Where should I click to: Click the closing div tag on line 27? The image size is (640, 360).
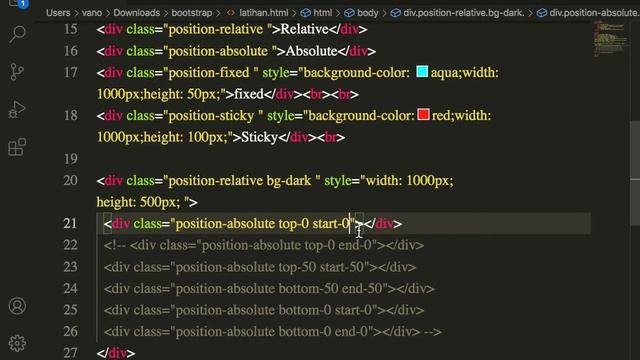pos(116,353)
